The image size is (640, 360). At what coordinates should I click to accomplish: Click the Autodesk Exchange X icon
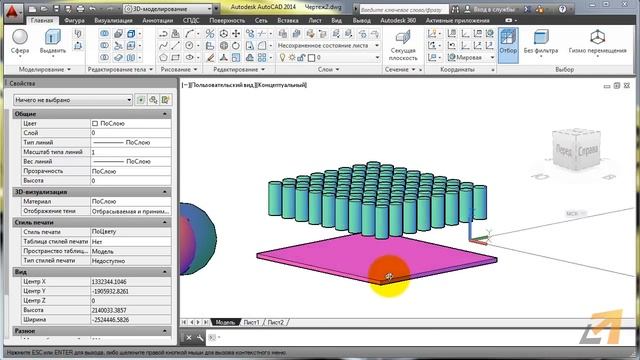click(528, 9)
